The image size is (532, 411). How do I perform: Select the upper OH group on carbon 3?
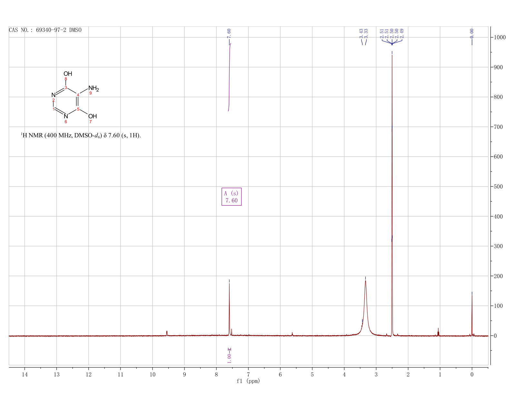[68, 74]
